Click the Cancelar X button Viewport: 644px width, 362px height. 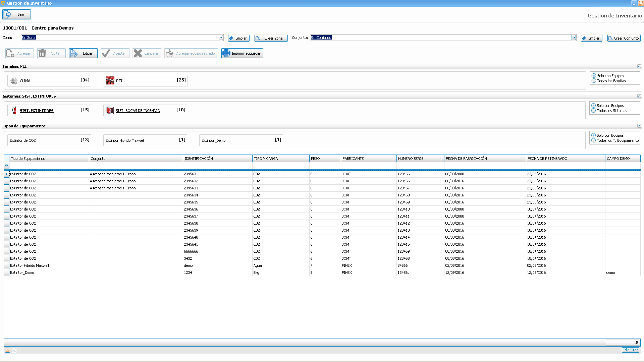pyautogui.click(x=147, y=53)
